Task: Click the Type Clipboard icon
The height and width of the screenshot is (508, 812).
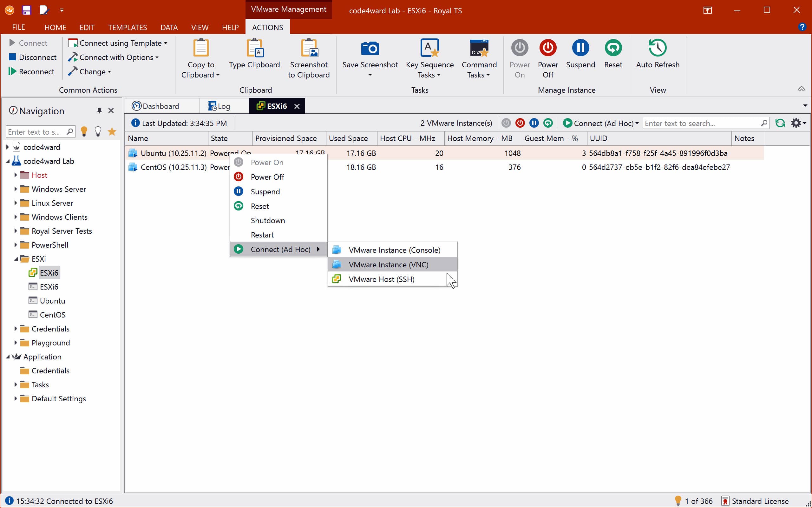Action: 255,48
